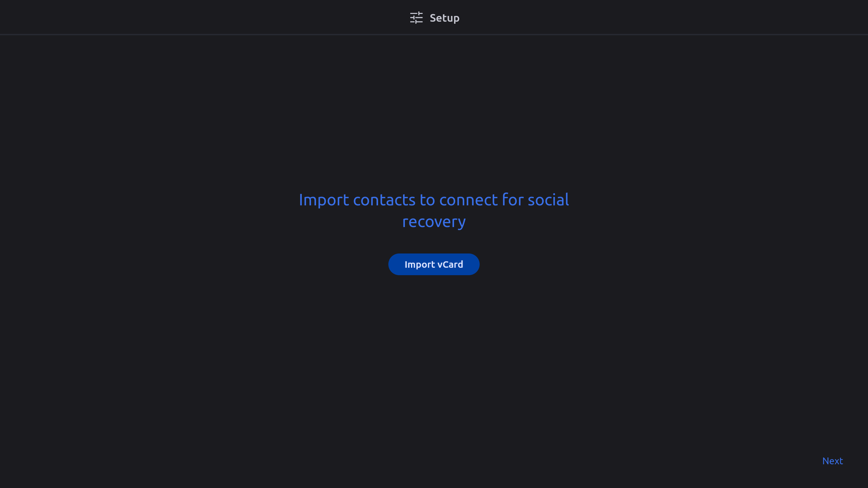Import a vCard contacts file
Viewport: 868px width, 488px height.
(x=434, y=264)
